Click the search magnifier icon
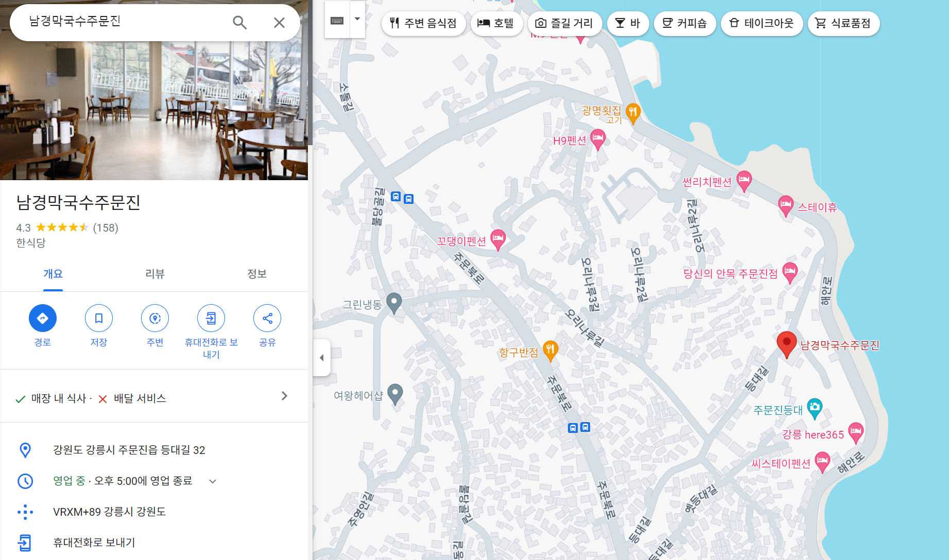Viewport: 949px width, 560px height. (239, 22)
